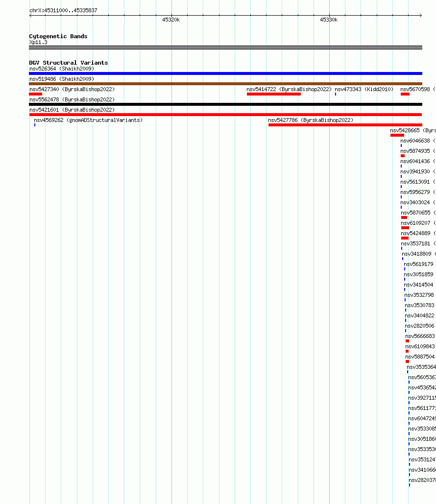Viewport: 436px width, 504px height.
Task: Click the nsv5562478 (ByrskaBishop2022) label
Action: point(72,99)
